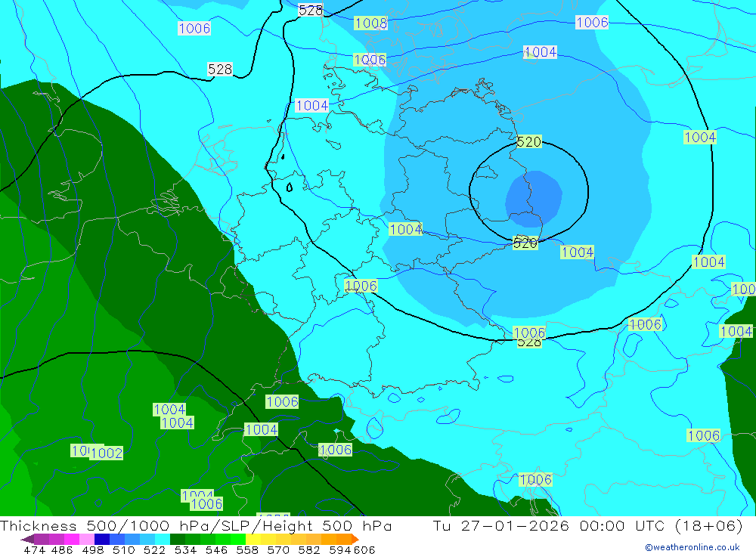Image resolution: width=756 pixels, height=554 pixels.
Task: Click the legend value 546
Action: click(x=216, y=549)
